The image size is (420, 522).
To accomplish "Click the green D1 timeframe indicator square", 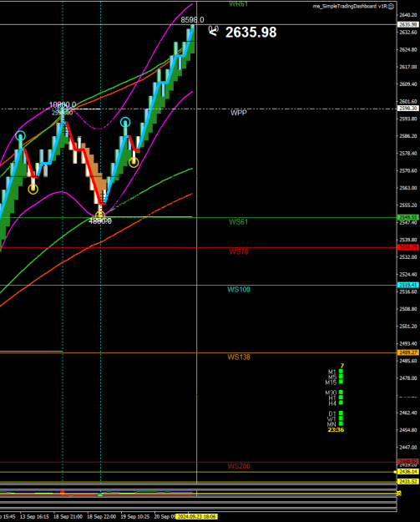I will tap(341, 413).
